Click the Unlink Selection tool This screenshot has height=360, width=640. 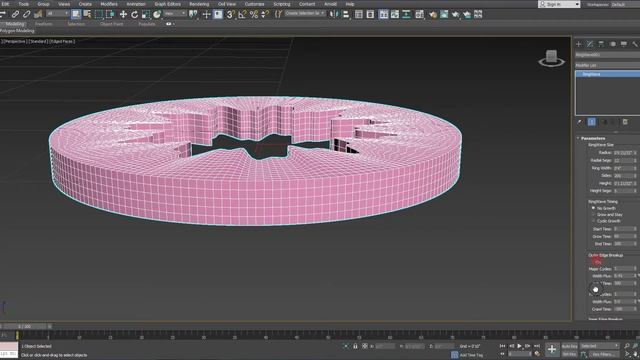pyautogui.click(x=27, y=14)
